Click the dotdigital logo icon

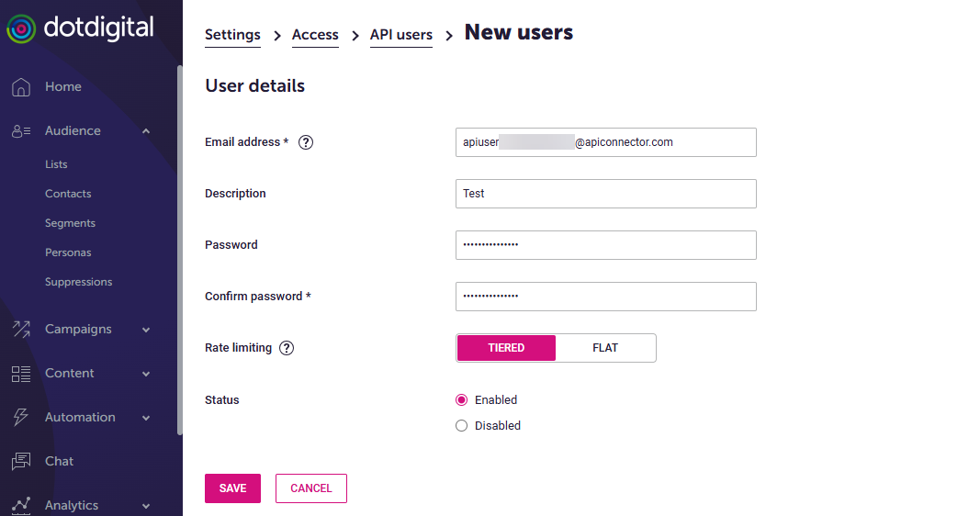point(21,28)
